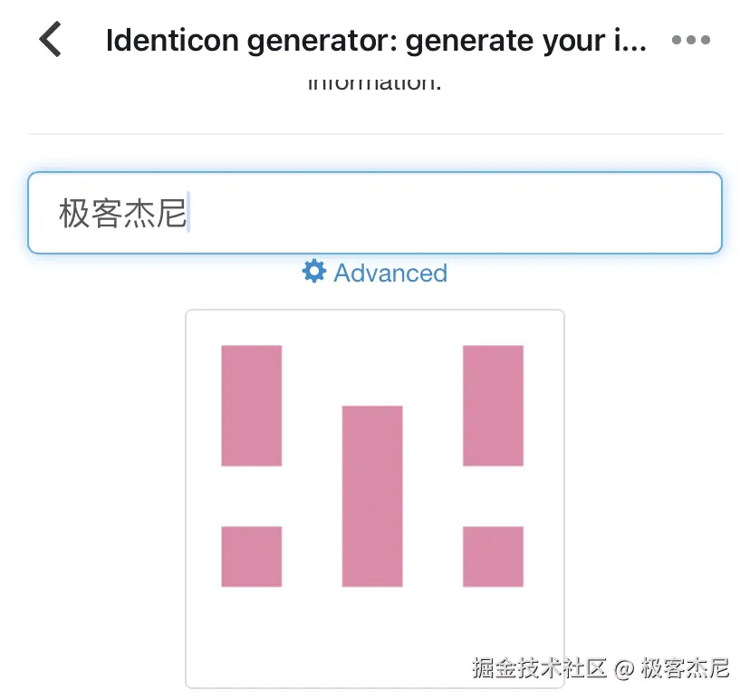Click the @ 极客杰尼 watermark name
The image size is (750, 700).
click(x=673, y=669)
